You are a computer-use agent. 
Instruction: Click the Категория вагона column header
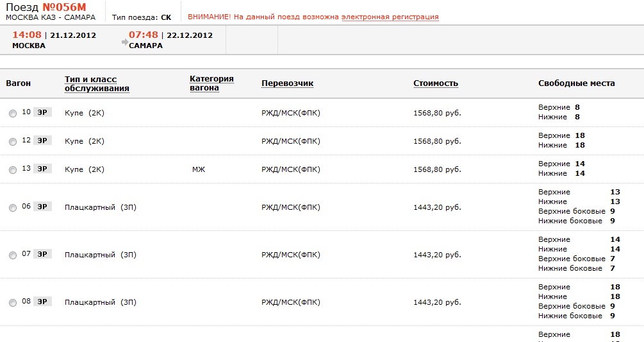click(211, 83)
